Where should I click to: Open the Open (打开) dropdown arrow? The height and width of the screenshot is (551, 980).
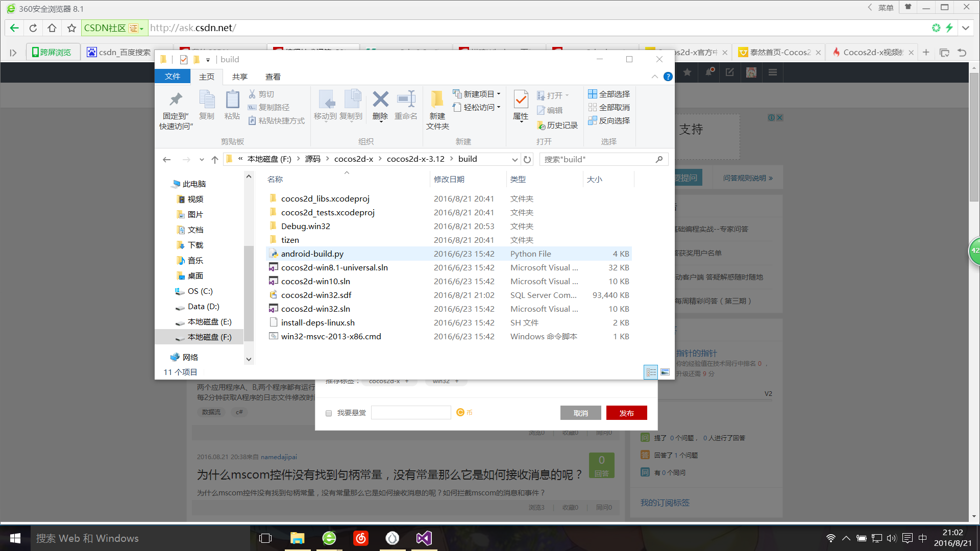(x=567, y=95)
